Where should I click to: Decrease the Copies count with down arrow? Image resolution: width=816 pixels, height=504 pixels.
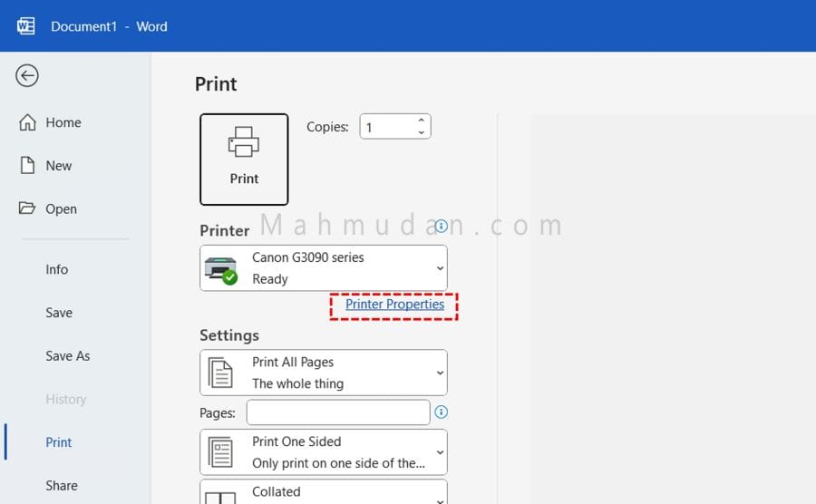point(421,133)
